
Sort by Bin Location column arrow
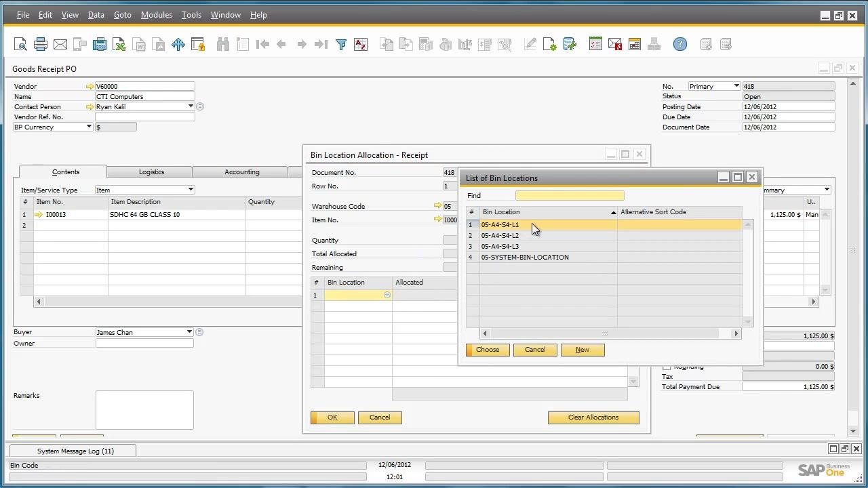click(x=613, y=212)
